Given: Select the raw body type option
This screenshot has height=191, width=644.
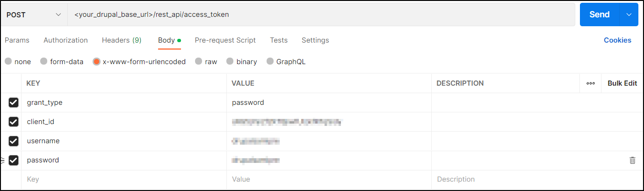Looking at the screenshot, I should (x=199, y=61).
